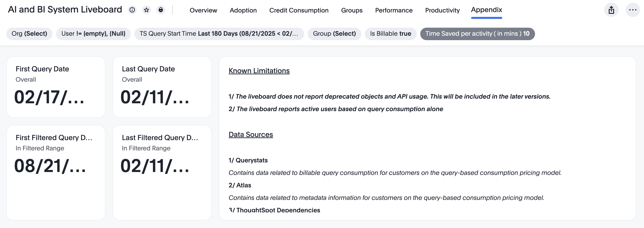Select the Last Filtered Query Date card
Image resolution: width=644 pixels, height=228 pixels.
click(x=162, y=172)
